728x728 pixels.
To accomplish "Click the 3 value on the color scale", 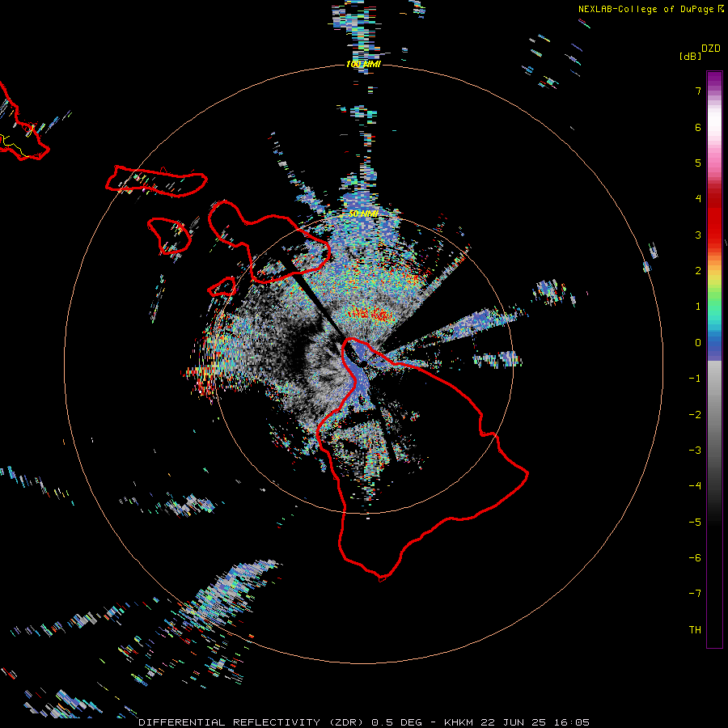I will click(698, 235).
